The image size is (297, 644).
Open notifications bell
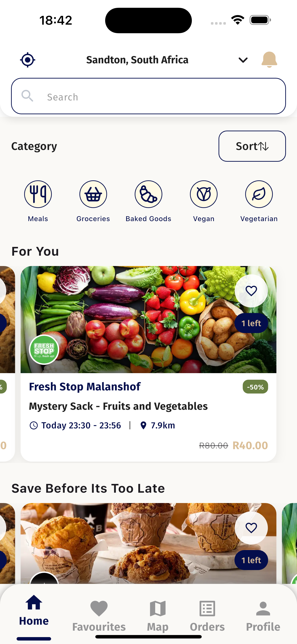269,60
